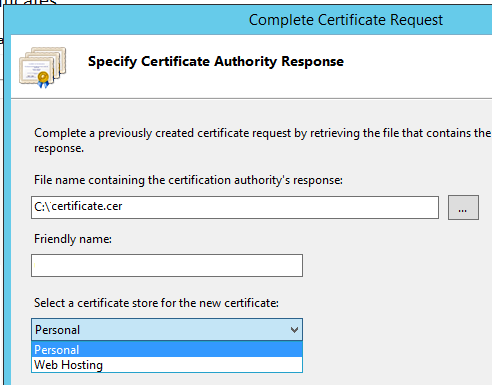Viewport: 492px width, 385px height.
Task: Focus the certificate response file name field
Action: coord(235,207)
